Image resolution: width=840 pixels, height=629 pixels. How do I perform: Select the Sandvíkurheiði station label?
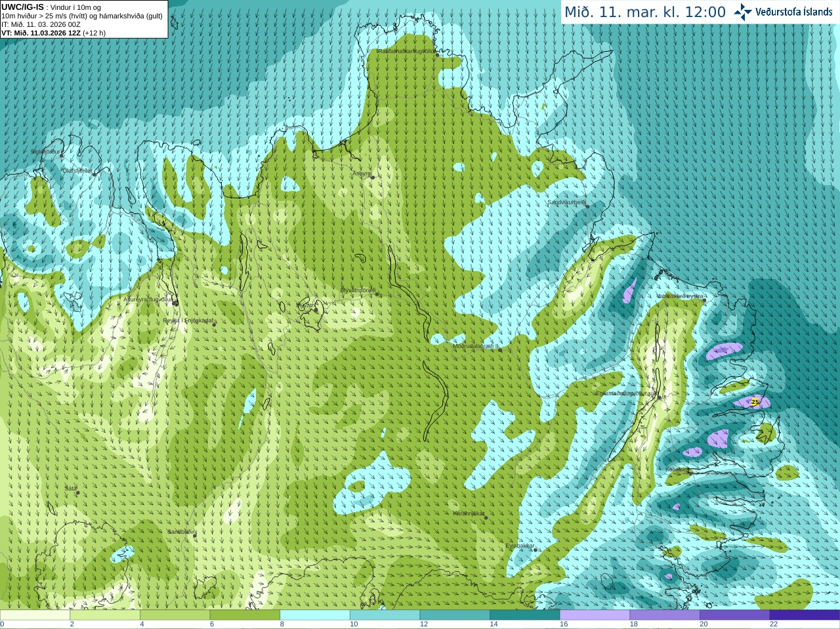coord(566,203)
